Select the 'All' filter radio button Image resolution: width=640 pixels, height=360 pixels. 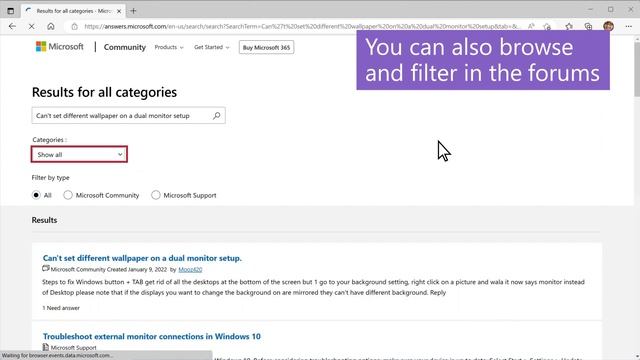pos(36,195)
